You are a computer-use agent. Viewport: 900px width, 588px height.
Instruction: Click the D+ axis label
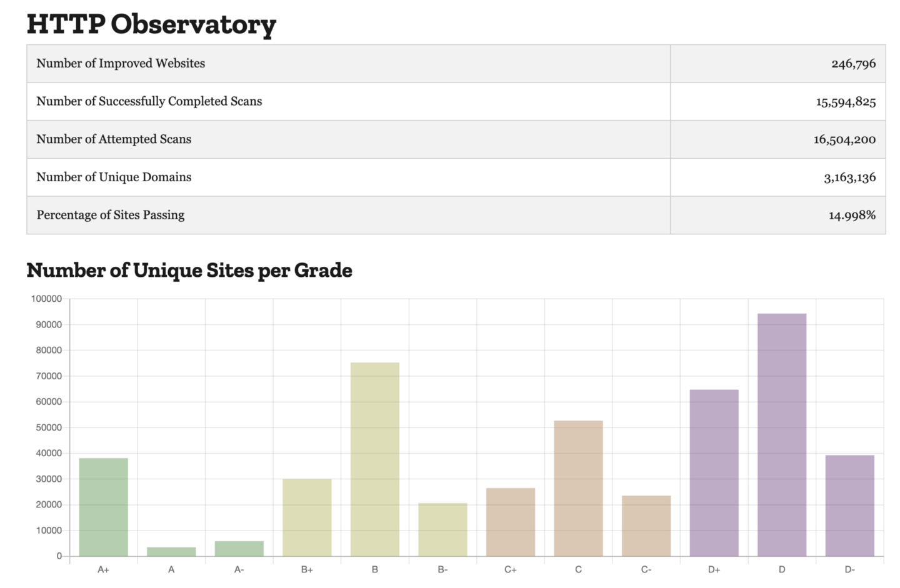coord(714,569)
